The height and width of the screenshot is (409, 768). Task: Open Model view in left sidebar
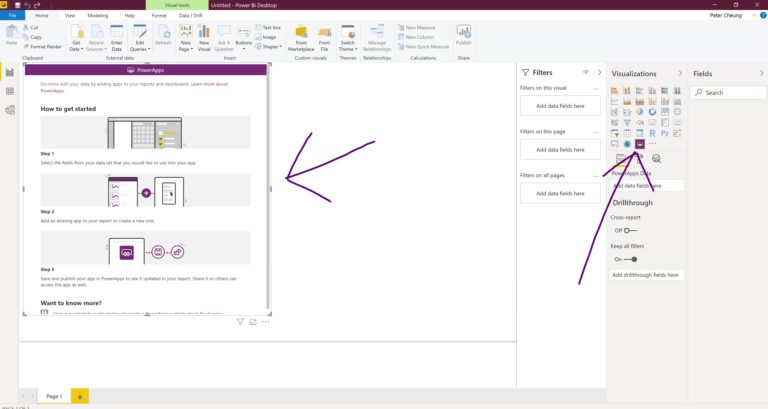click(10, 110)
